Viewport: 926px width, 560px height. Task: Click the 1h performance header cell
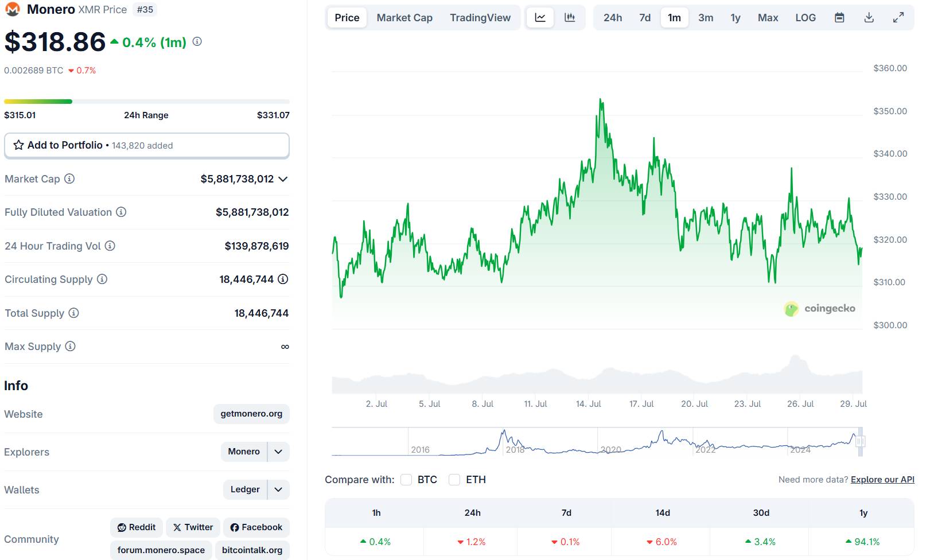376,513
